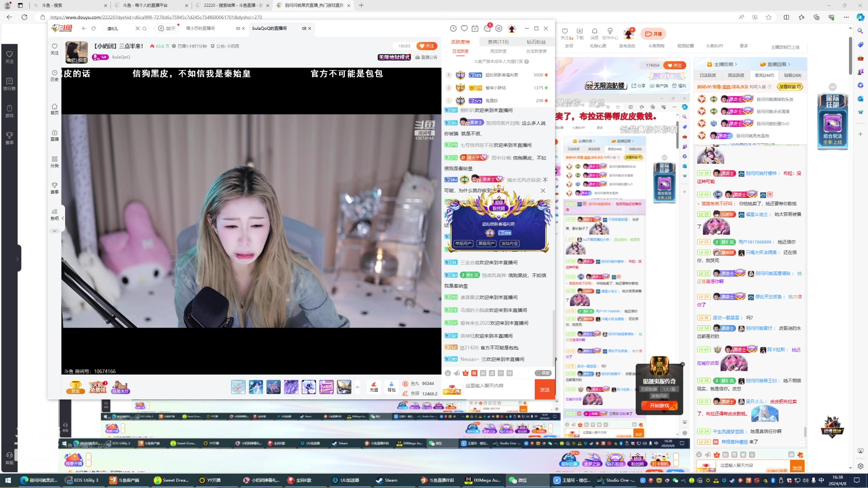Open 鱼吧 in client sidebar
The height and width of the screenshot is (488, 868).
pyautogui.click(x=54, y=215)
